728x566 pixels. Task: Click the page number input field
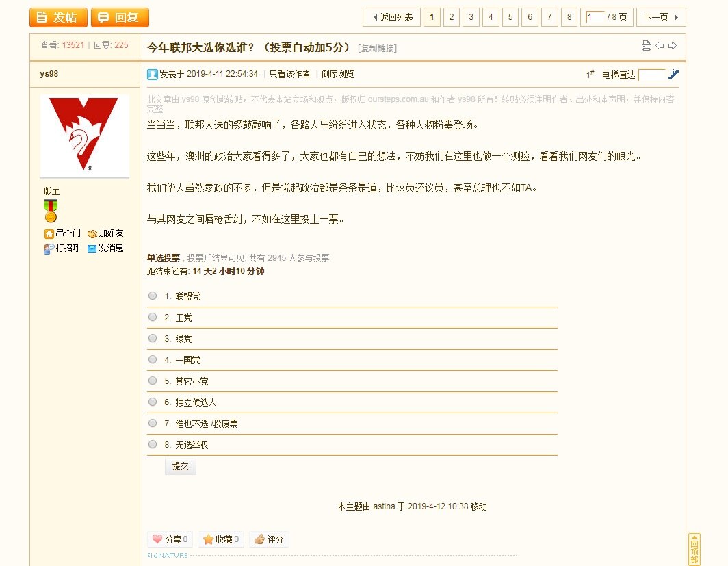[594, 17]
